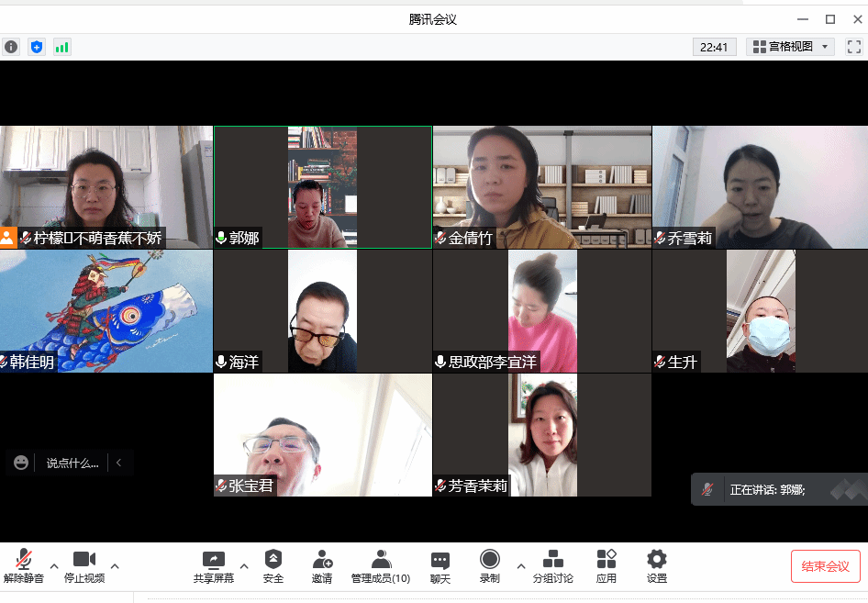Check the green network signal icon

(62, 47)
